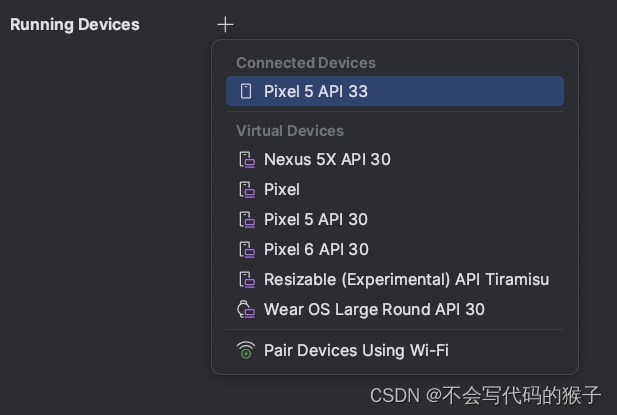Choose Wear OS Large Round API 30
The image size is (617, 415).
click(374, 310)
